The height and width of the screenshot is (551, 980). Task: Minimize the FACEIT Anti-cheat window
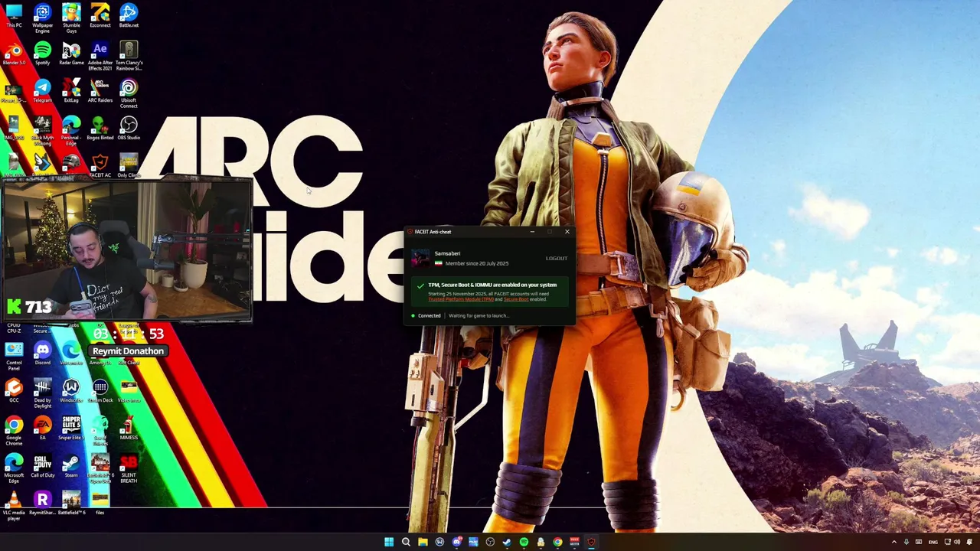532,232
